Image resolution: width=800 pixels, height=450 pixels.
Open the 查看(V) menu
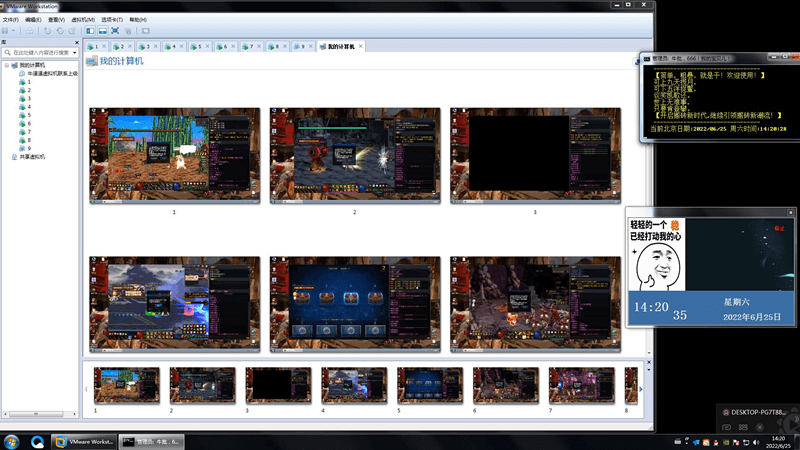click(56, 19)
